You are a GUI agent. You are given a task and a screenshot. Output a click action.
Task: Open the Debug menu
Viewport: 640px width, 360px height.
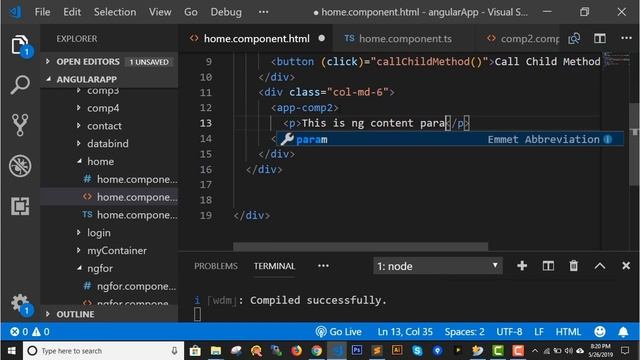[x=226, y=12]
